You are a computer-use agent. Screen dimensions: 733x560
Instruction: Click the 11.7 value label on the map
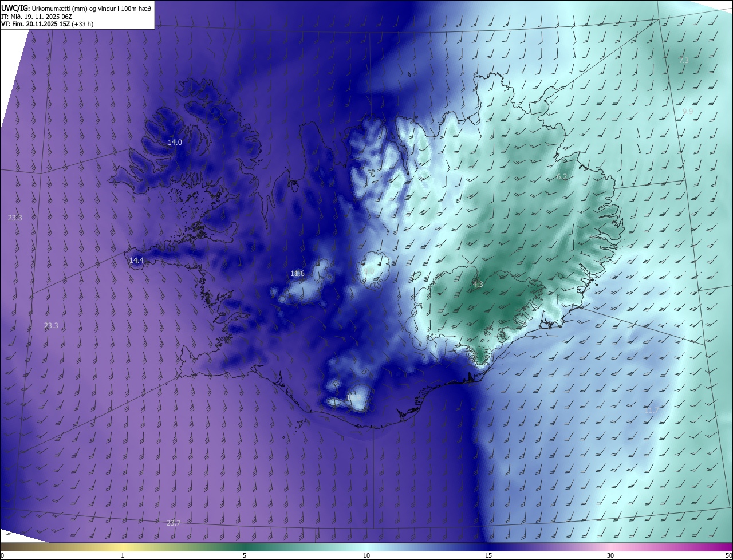pyautogui.click(x=652, y=410)
